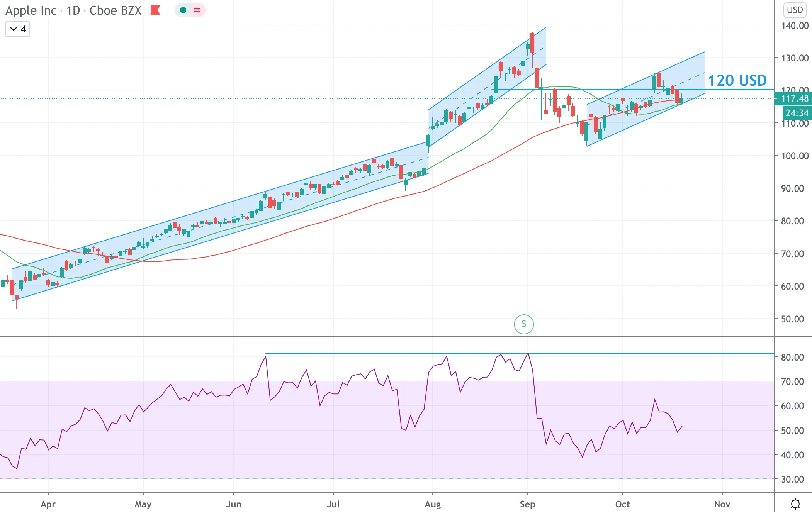The width and height of the screenshot is (812, 512).
Task: Select the 120 USD text annotation
Action: [x=737, y=80]
